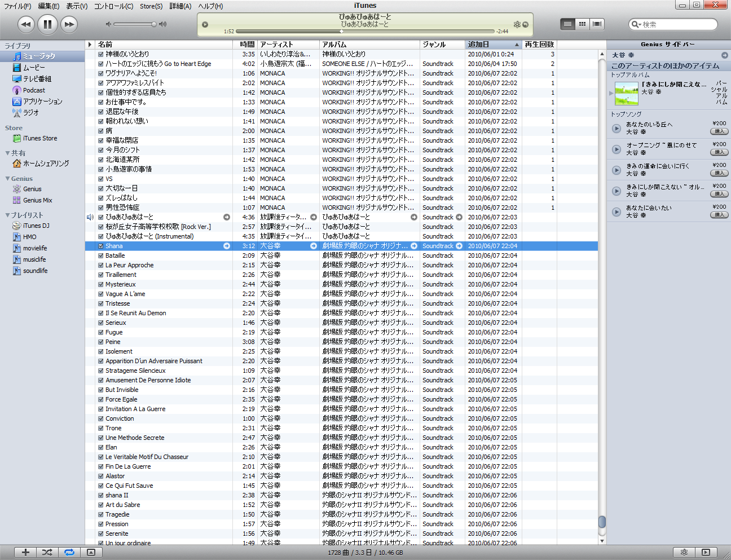The height and width of the screenshot is (560, 731).
Task: Sort by アーティスト column header
Action: coord(288,44)
